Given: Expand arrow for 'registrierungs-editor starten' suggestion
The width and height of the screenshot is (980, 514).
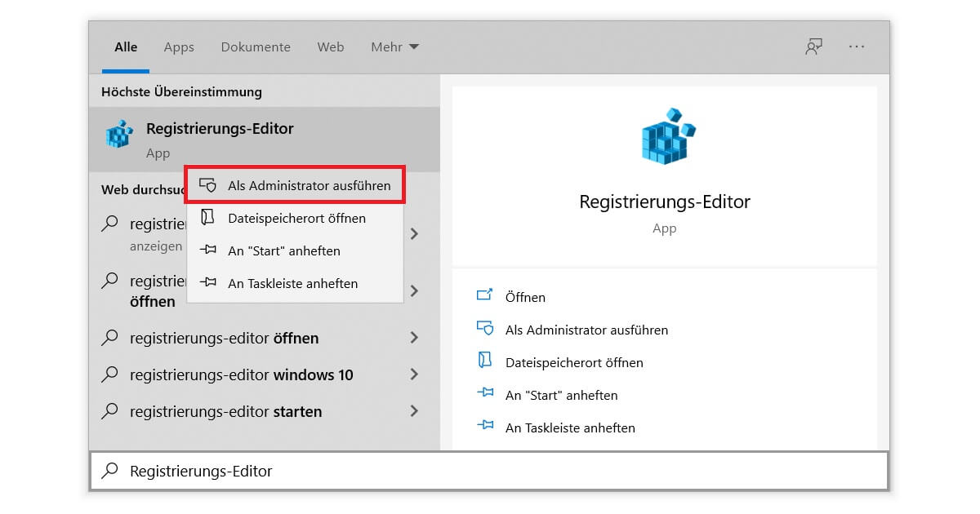Looking at the screenshot, I should [414, 411].
